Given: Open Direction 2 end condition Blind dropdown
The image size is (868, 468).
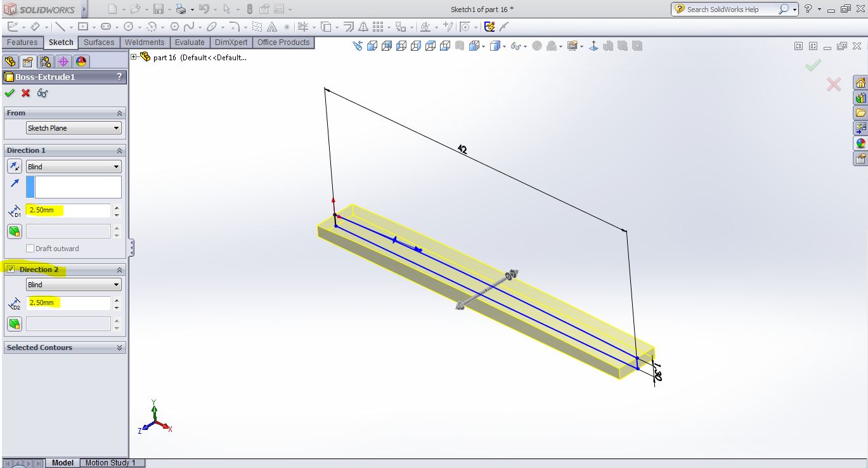Looking at the screenshot, I should coord(74,285).
